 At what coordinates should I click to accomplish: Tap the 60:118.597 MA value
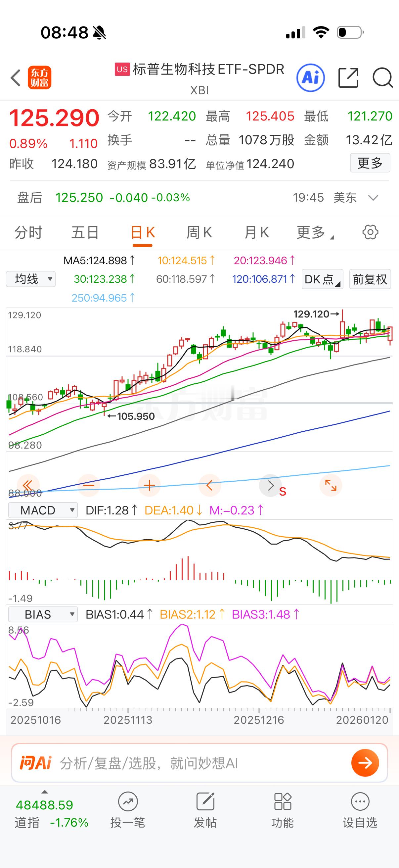coord(186,279)
